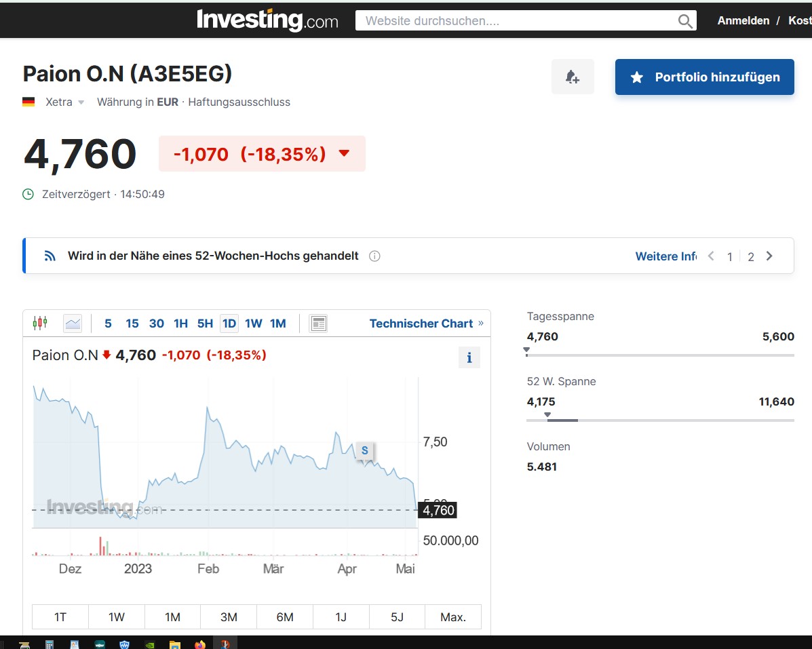Open Firefox from the taskbar

pos(200,644)
